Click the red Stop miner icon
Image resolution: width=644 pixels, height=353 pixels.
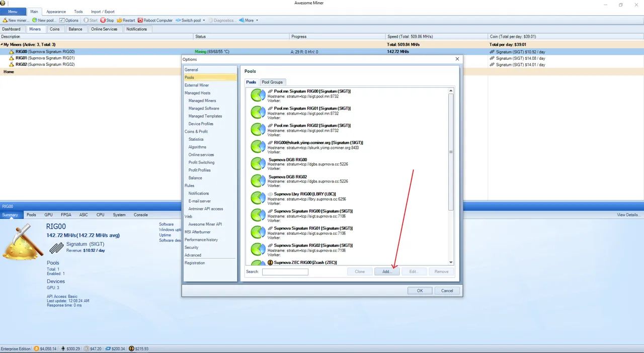click(103, 20)
